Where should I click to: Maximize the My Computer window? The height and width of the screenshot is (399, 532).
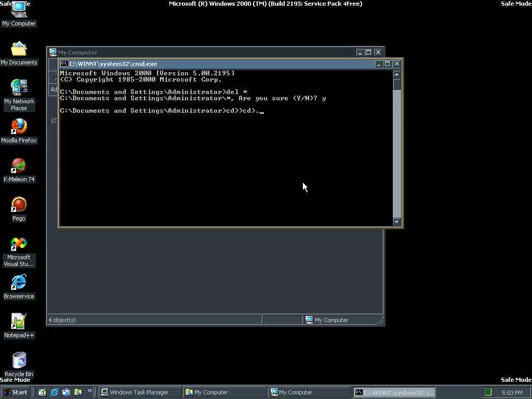(x=368, y=52)
